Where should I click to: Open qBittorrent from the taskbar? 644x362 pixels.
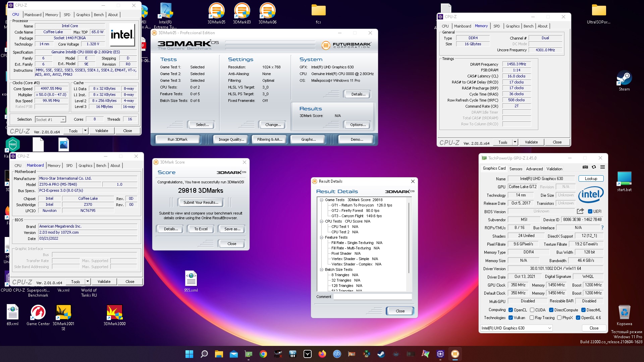pos(337,354)
